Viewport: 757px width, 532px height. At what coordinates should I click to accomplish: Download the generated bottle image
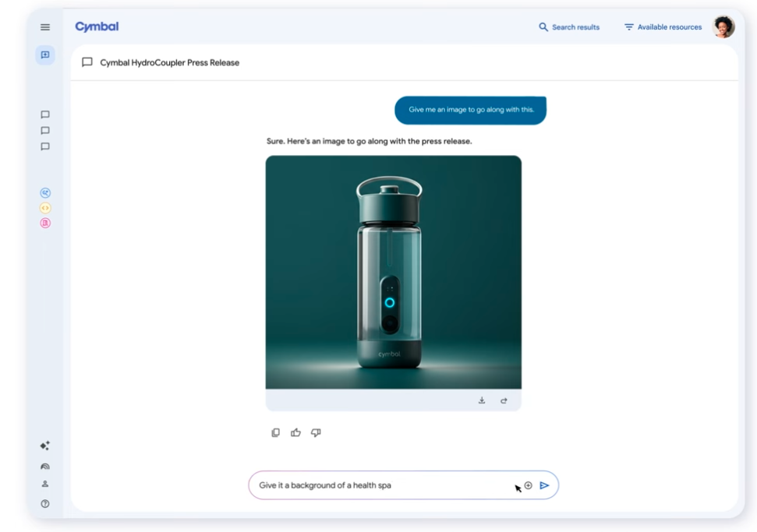pos(482,400)
